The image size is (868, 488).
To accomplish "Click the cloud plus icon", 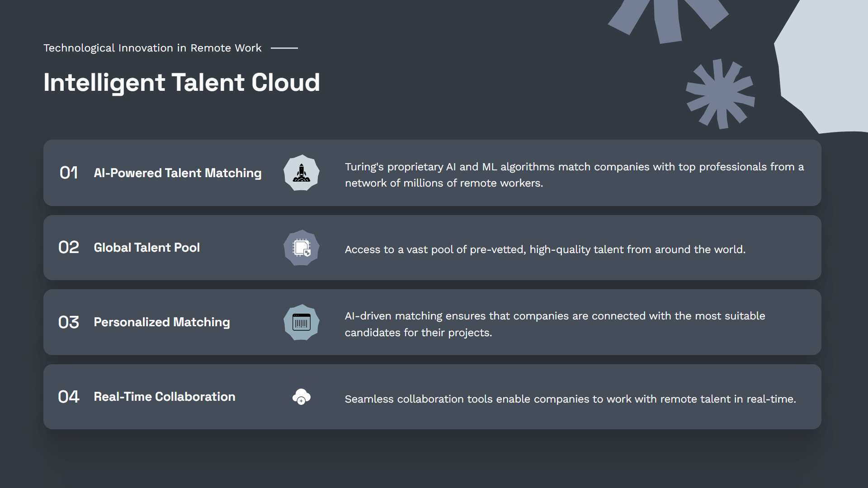I will point(302,397).
